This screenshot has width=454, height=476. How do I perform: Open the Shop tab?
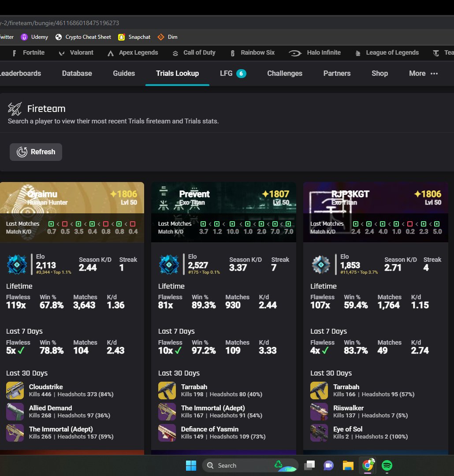click(380, 74)
